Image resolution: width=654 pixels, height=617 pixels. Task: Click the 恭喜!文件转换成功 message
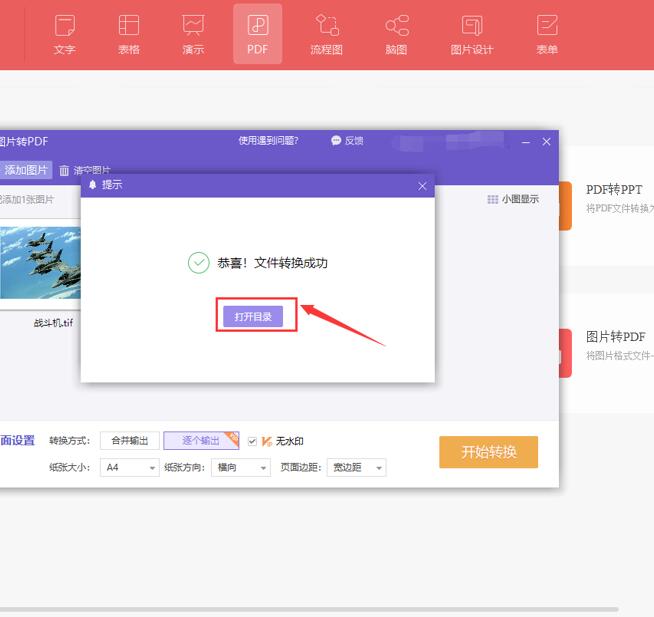[x=272, y=263]
